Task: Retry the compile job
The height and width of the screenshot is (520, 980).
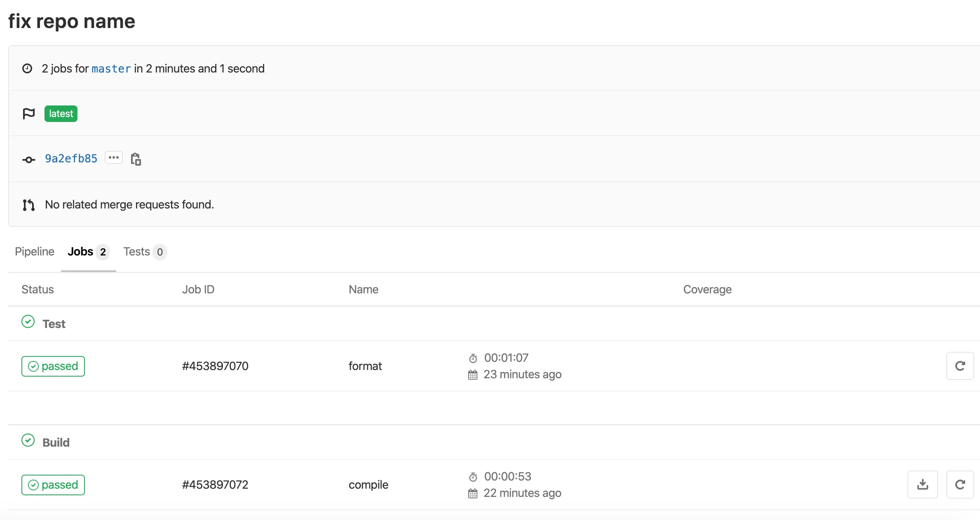Action: point(959,485)
